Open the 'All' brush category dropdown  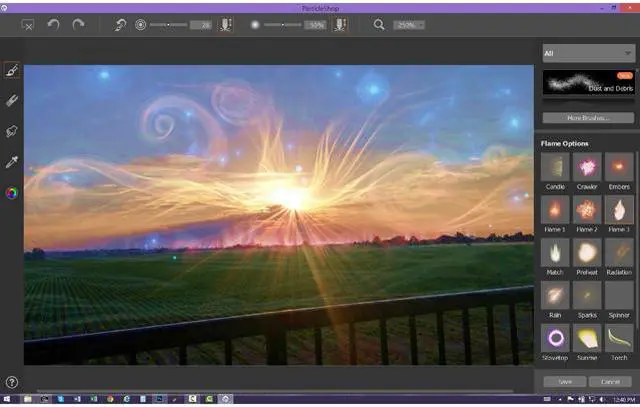click(589, 53)
